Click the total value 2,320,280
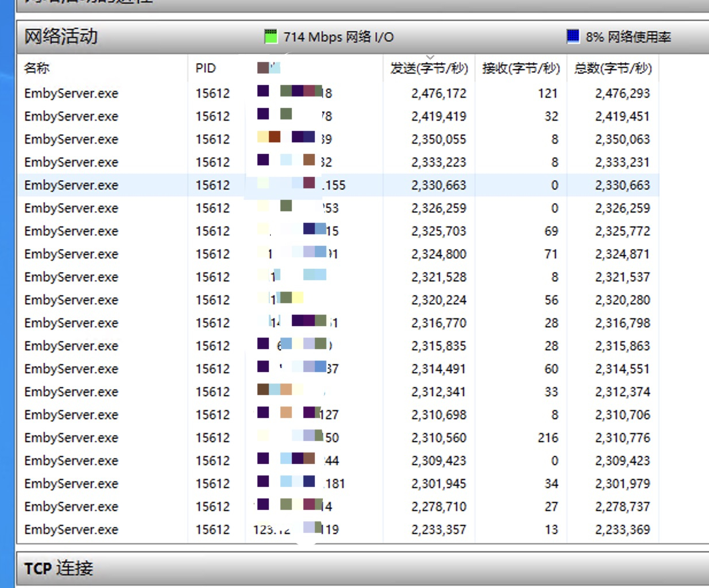The height and width of the screenshot is (588, 709). [x=623, y=300]
